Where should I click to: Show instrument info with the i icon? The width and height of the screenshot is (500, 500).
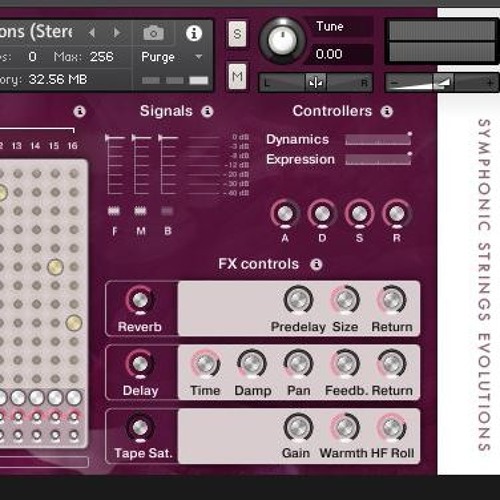click(x=194, y=33)
